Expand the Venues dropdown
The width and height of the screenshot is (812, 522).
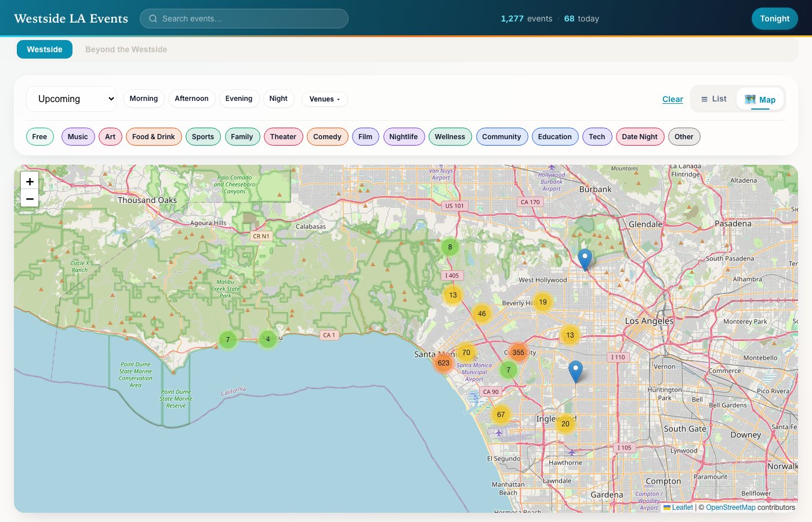pyautogui.click(x=325, y=99)
